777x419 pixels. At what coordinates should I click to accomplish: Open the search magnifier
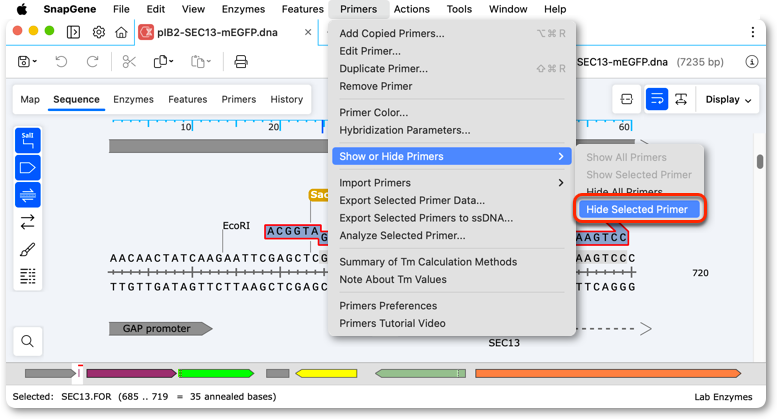pyautogui.click(x=28, y=341)
